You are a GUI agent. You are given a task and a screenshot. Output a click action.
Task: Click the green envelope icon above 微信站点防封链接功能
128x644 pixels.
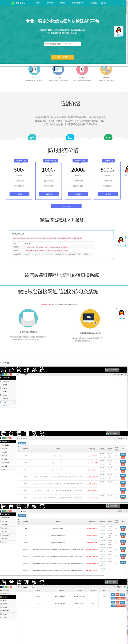[x=28, y=318]
